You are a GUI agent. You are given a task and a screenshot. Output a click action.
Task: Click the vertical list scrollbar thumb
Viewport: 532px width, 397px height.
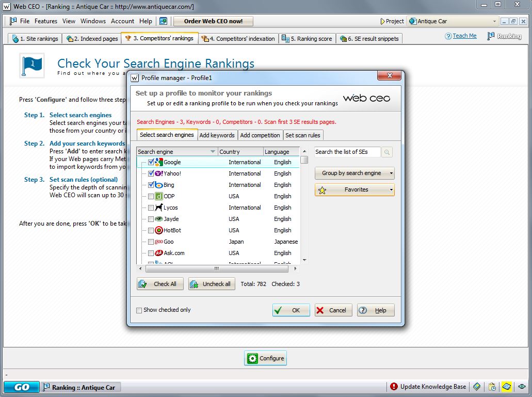coord(304,160)
